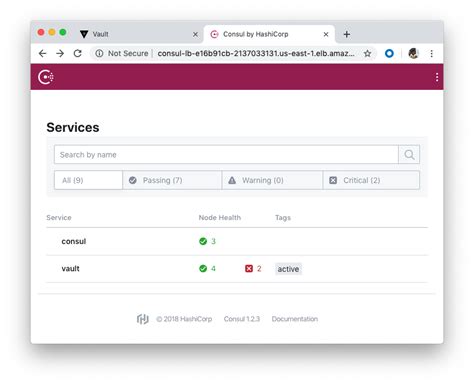Viewport: 474px width, 384px height.
Task: Click the 4 passing count for vault
Action: (x=213, y=268)
